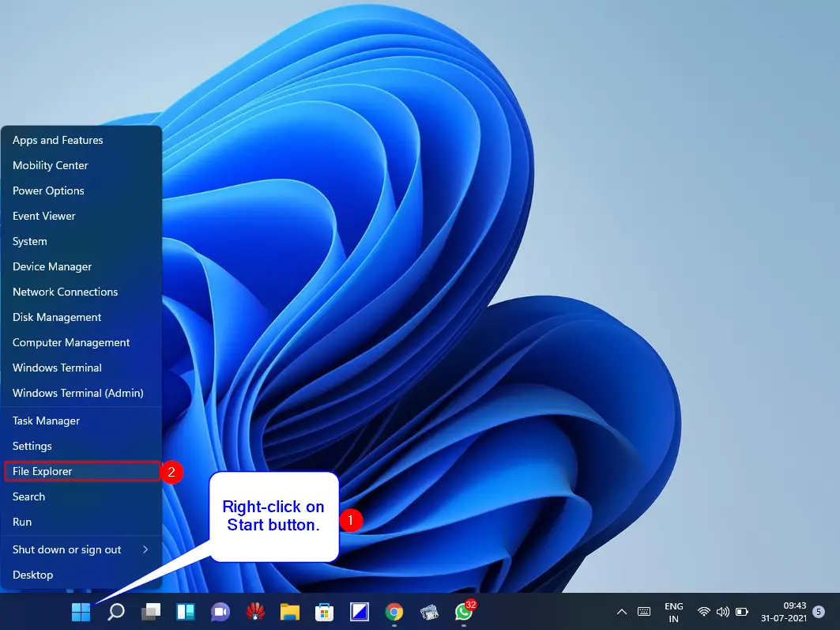Open Disk Management from the menu
The height and width of the screenshot is (630, 840).
pyautogui.click(x=81, y=317)
